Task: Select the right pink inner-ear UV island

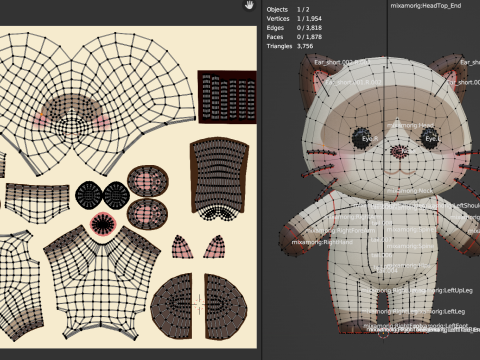Action: [x=214, y=247]
